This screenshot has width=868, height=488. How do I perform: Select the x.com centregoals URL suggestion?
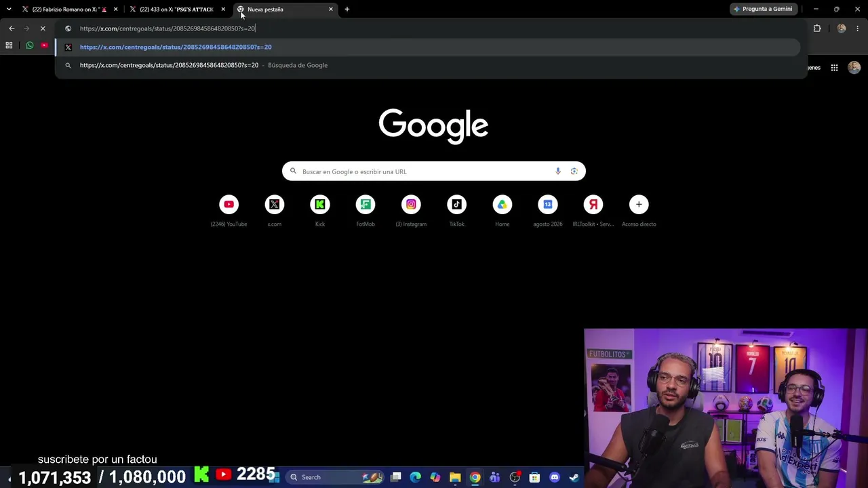[428, 47]
